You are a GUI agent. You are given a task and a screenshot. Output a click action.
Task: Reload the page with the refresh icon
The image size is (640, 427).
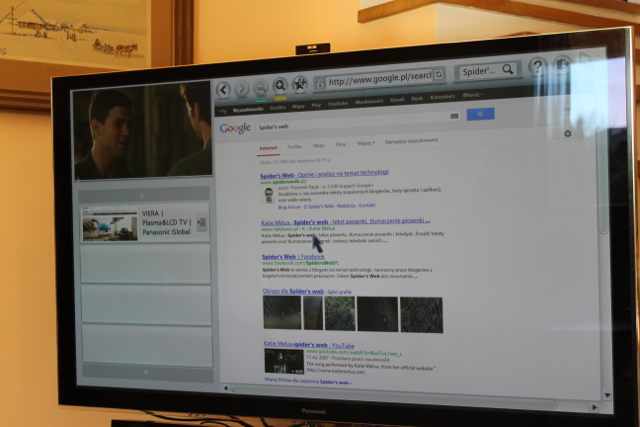pos(439,74)
